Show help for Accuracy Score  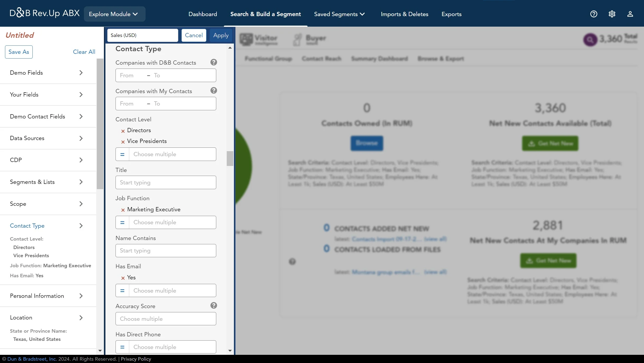pyautogui.click(x=214, y=305)
